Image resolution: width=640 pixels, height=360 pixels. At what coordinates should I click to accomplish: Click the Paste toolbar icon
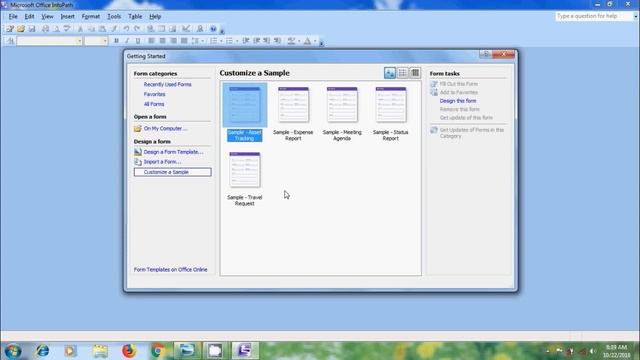click(x=102, y=29)
